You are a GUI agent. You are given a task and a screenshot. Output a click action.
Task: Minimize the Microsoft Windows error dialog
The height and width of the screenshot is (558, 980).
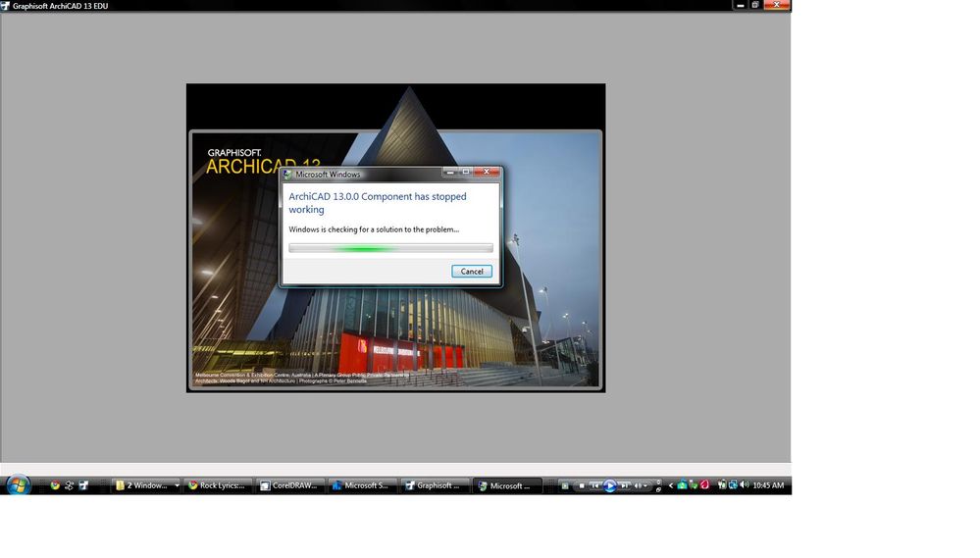point(449,172)
